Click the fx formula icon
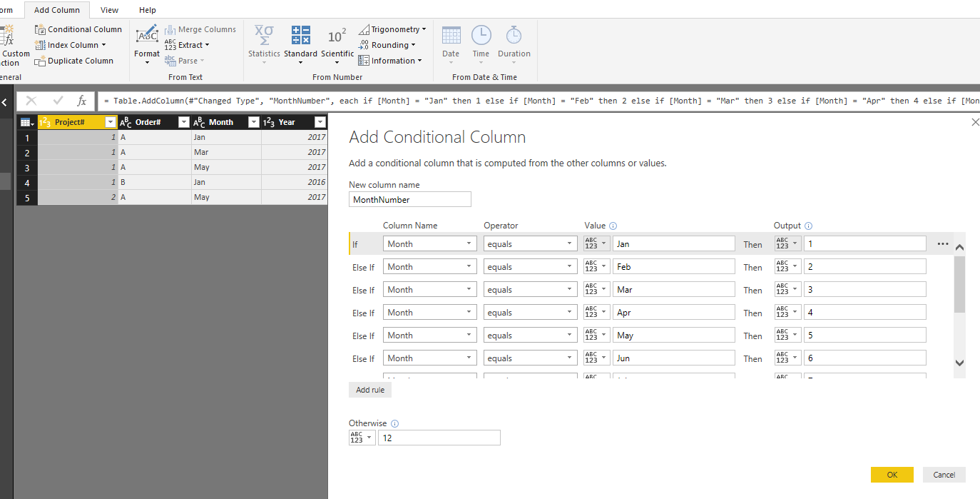The image size is (980, 499). [x=81, y=101]
